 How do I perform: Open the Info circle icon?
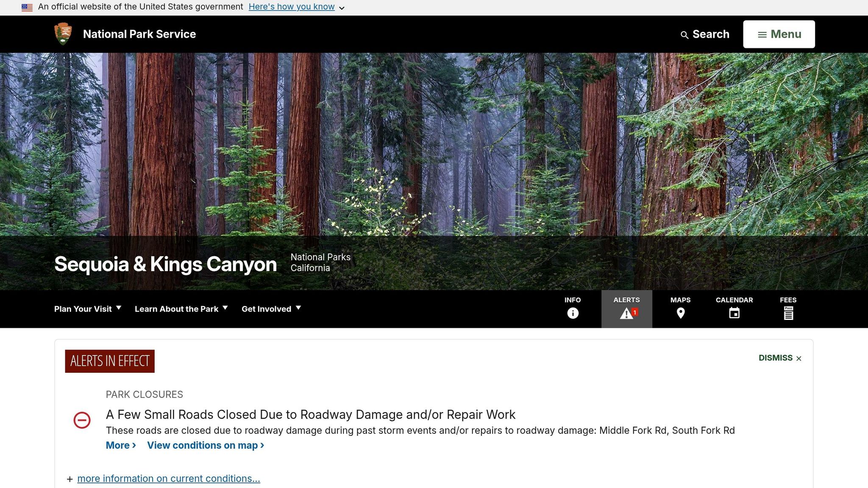click(x=573, y=313)
